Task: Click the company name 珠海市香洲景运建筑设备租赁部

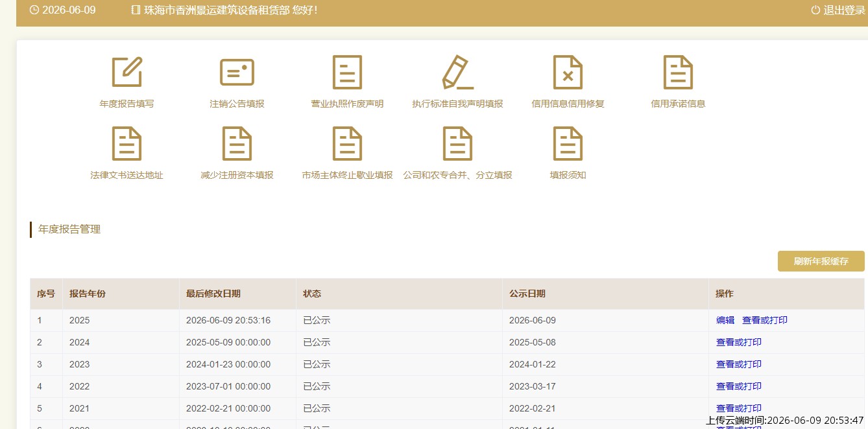Action: click(x=217, y=10)
